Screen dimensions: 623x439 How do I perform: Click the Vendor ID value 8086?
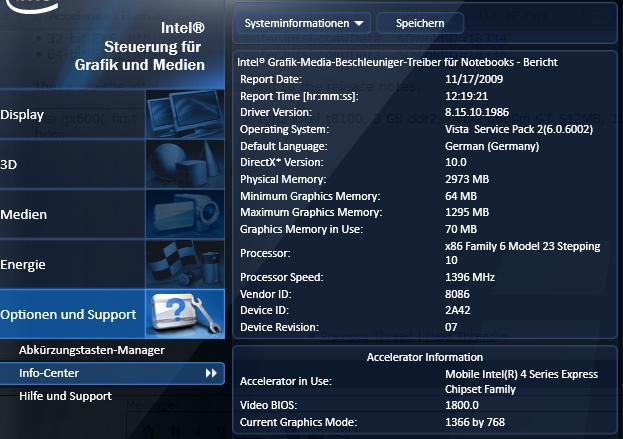click(457, 294)
